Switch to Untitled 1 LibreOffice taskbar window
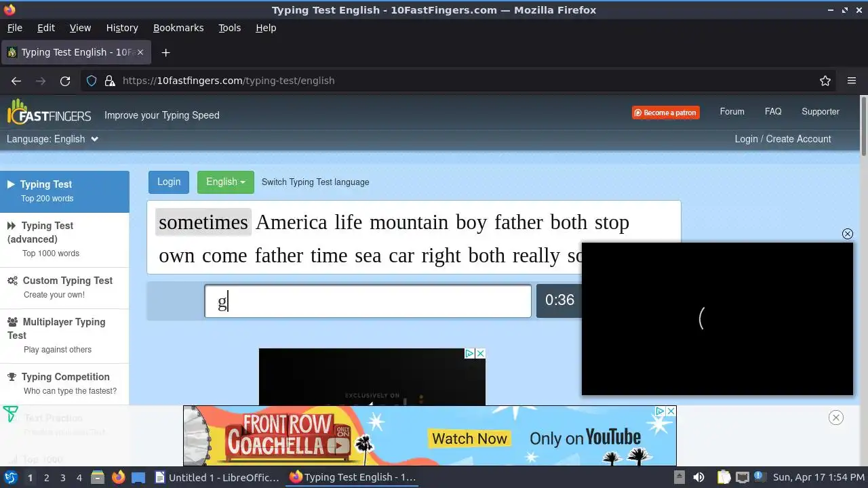Screen dimensions: 868x488 [x=218, y=477]
